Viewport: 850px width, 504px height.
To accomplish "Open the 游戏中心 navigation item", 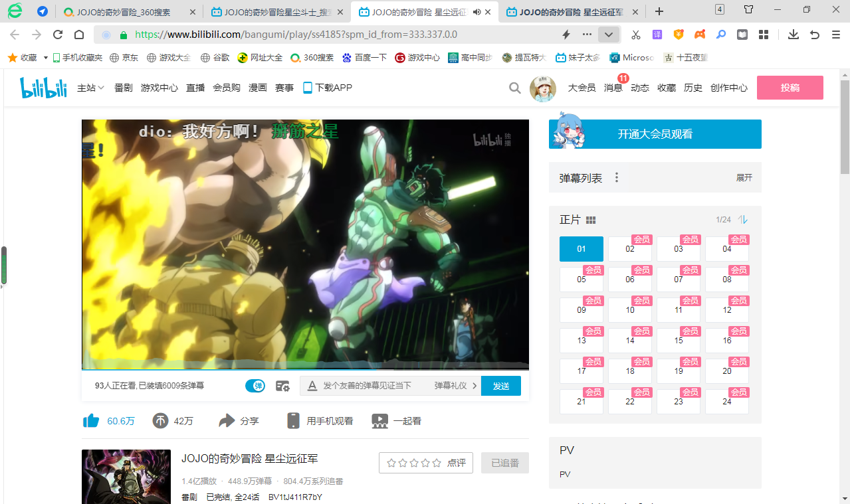I will (159, 88).
